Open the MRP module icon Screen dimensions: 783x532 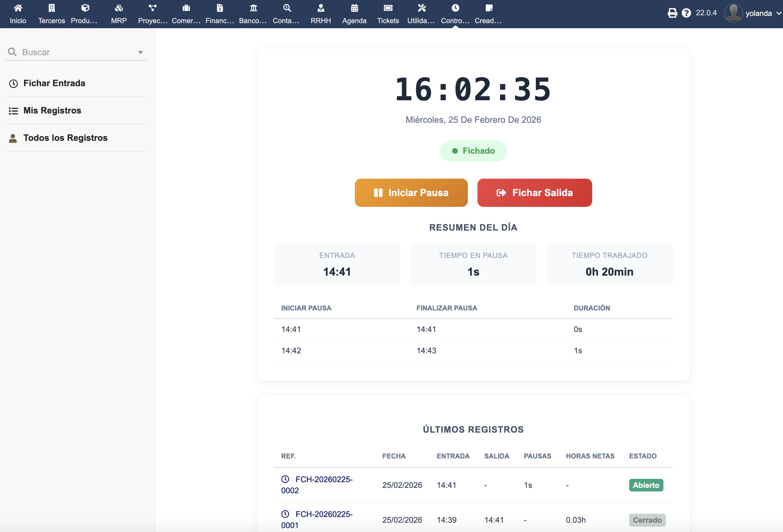(x=119, y=8)
